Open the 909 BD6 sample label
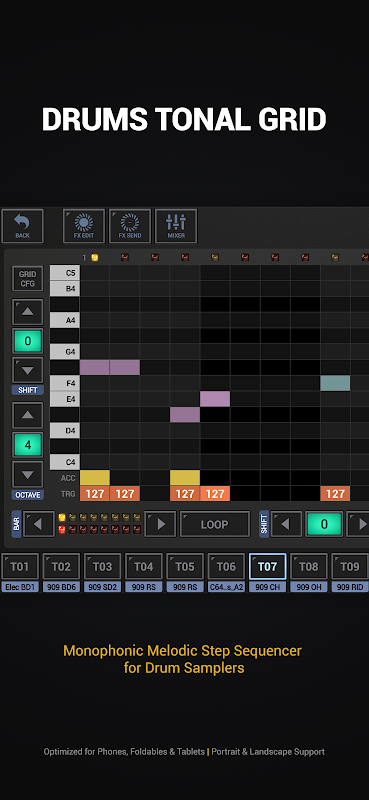The height and width of the screenshot is (800, 369). pyautogui.click(x=61, y=587)
